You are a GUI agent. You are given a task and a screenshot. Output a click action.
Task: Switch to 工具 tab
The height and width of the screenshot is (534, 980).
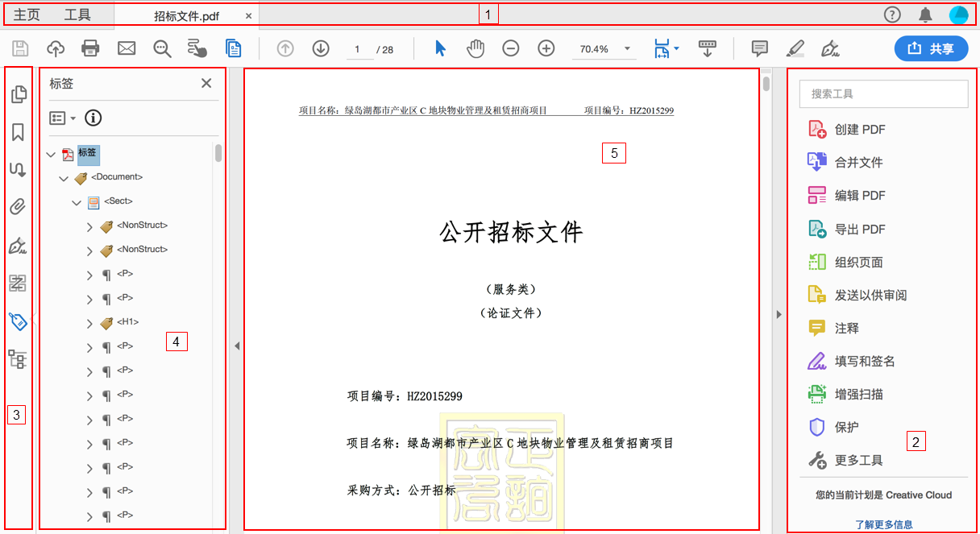tap(77, 14)
